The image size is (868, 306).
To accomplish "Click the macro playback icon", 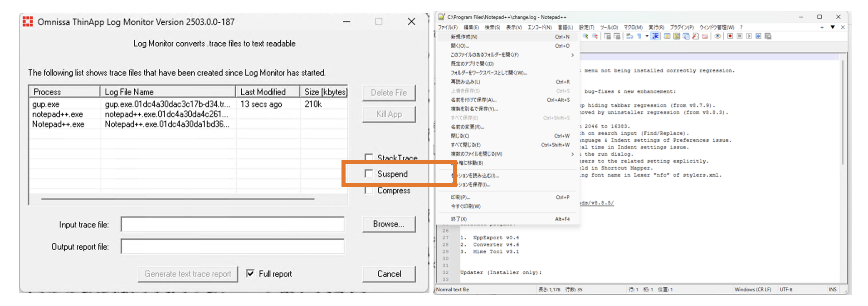I will tap(749, 36).
